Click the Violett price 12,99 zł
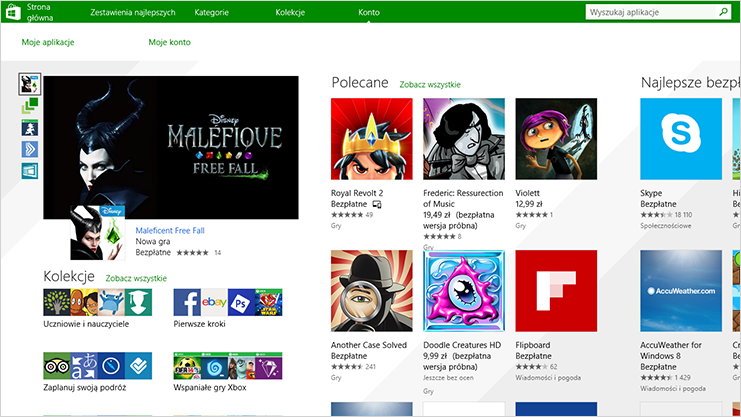This screenshot has height=417, width=741. (529, 204)
